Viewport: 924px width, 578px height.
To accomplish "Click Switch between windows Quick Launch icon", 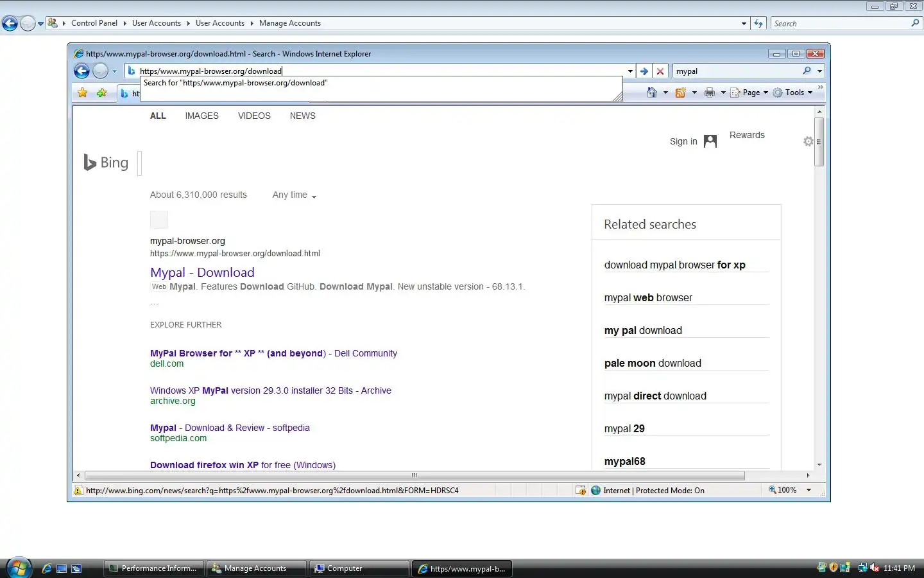I will tap(76, 568).
